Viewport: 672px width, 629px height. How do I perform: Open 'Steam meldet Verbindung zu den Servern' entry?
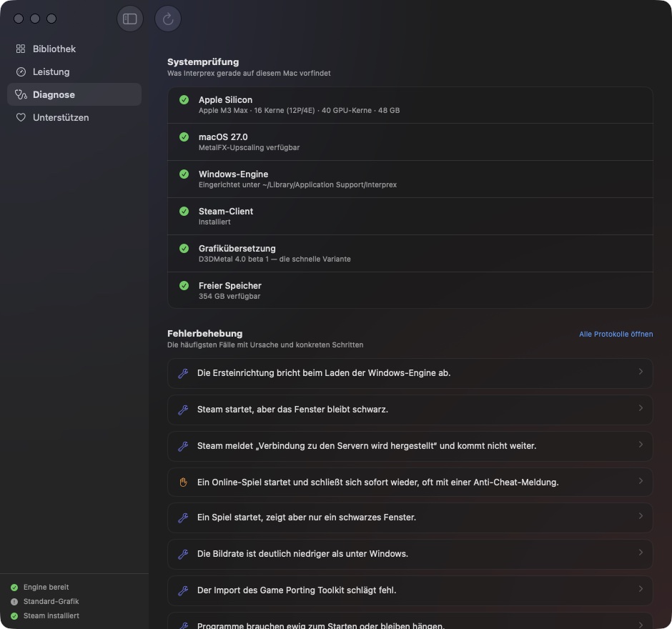[410, 447]
